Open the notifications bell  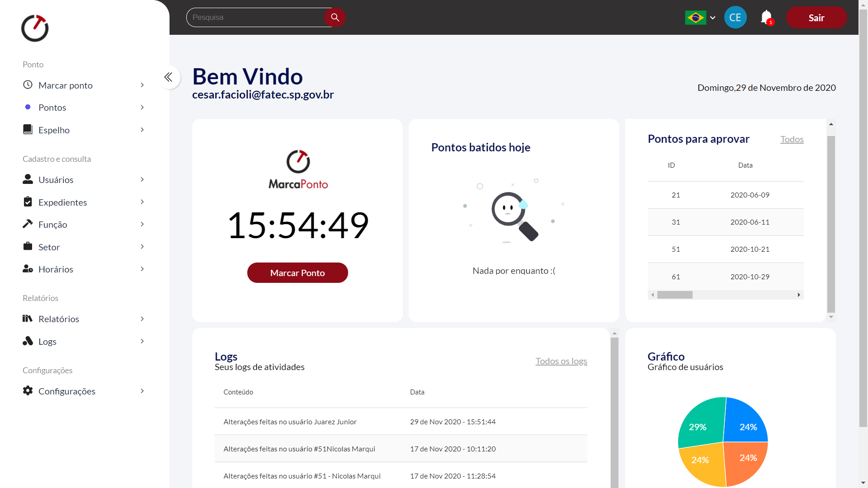click(x=766, y=18)
